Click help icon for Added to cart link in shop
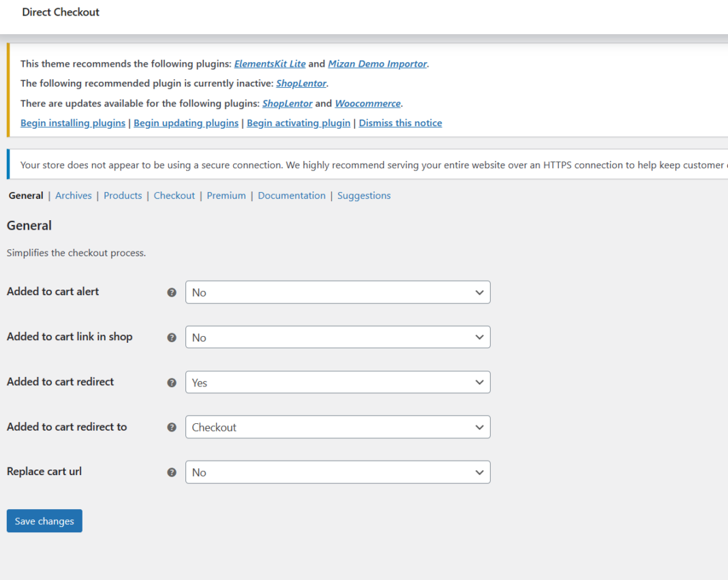Image resolution: width=728 pixels, height=580 pixels. tap(172, 337)
